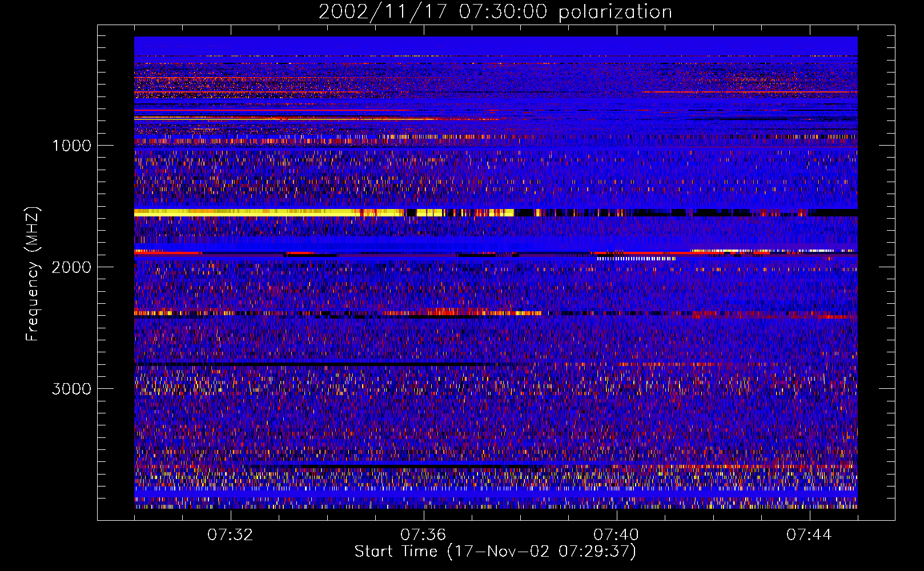Click the bright yellow emission band near 1500 MHz
Image resolution: width=924 pixels, height=571 pixels.
click(x=324, y=212)
